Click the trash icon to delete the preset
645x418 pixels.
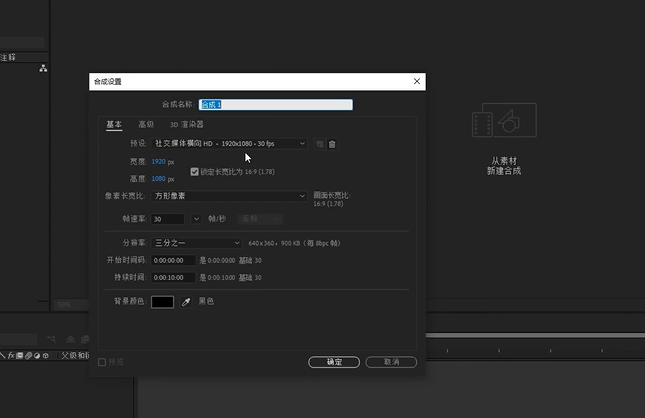(332, 144)
